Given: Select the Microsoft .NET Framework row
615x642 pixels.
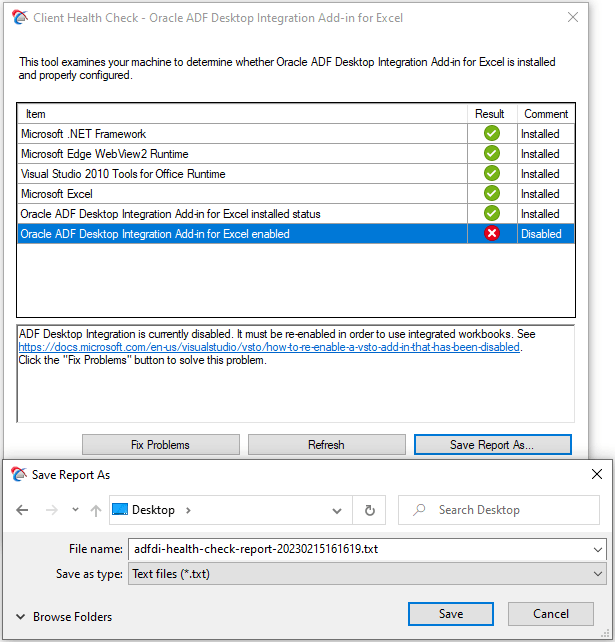Looking at the screenshot, I should (296, 134).
